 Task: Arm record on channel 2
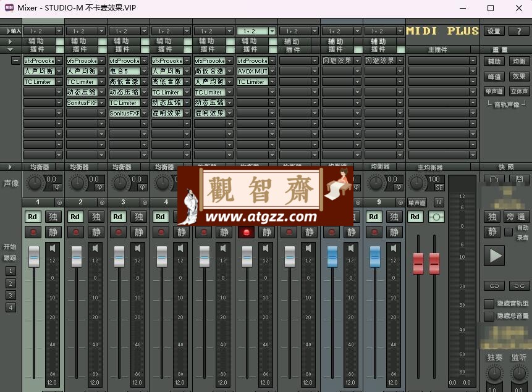[x=76, y=232]
